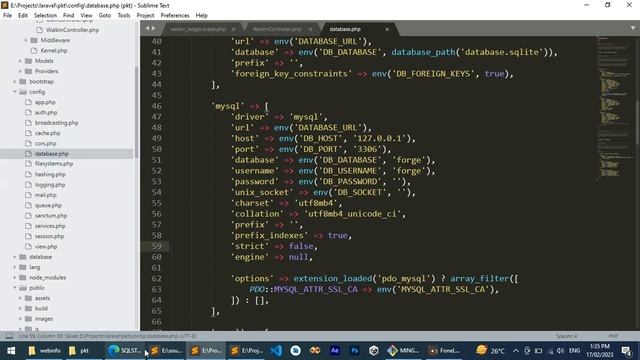Show hidden system tray icons
The height and width of the screenshot is (360, 640).
point(516,351)
